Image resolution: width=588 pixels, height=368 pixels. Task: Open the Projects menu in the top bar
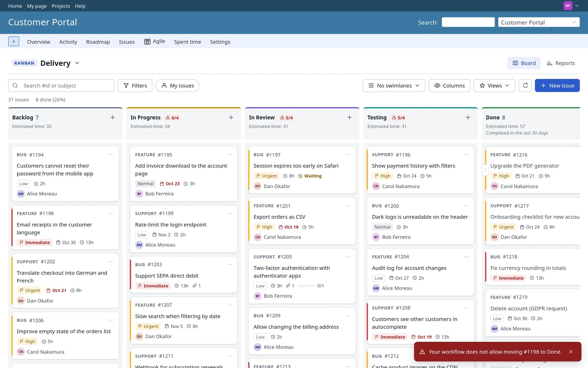61,6
